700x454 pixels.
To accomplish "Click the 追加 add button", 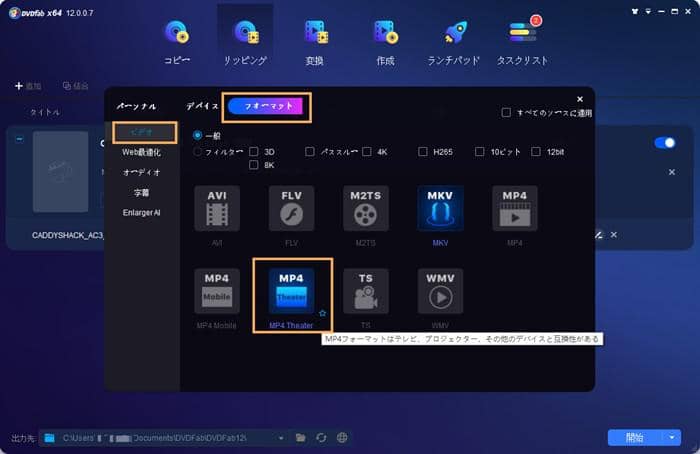I will coord(28,86).
